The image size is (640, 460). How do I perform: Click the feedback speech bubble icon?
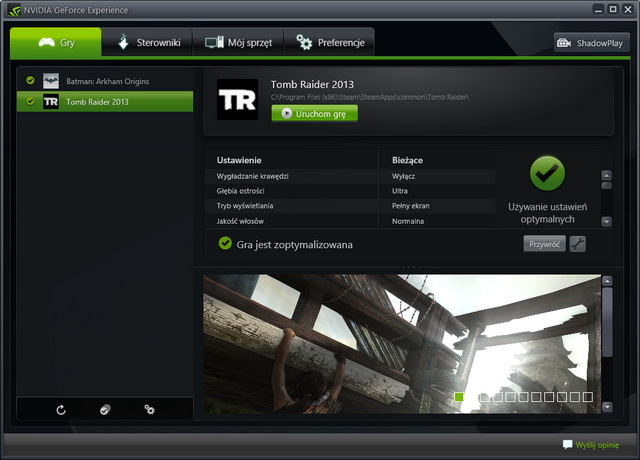(567, 444)
